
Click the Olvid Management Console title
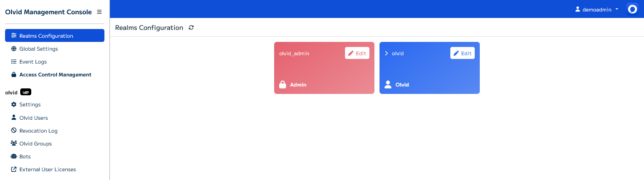coord(48,12)
